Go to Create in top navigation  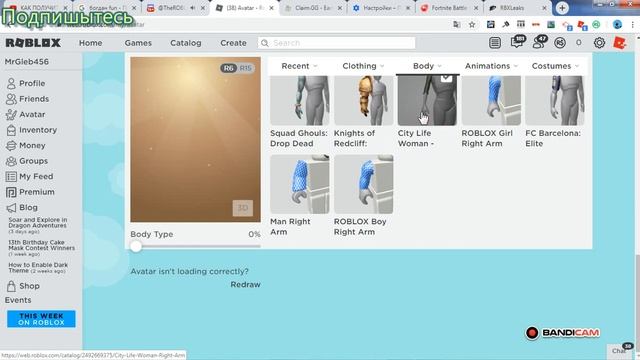point(233,43)
